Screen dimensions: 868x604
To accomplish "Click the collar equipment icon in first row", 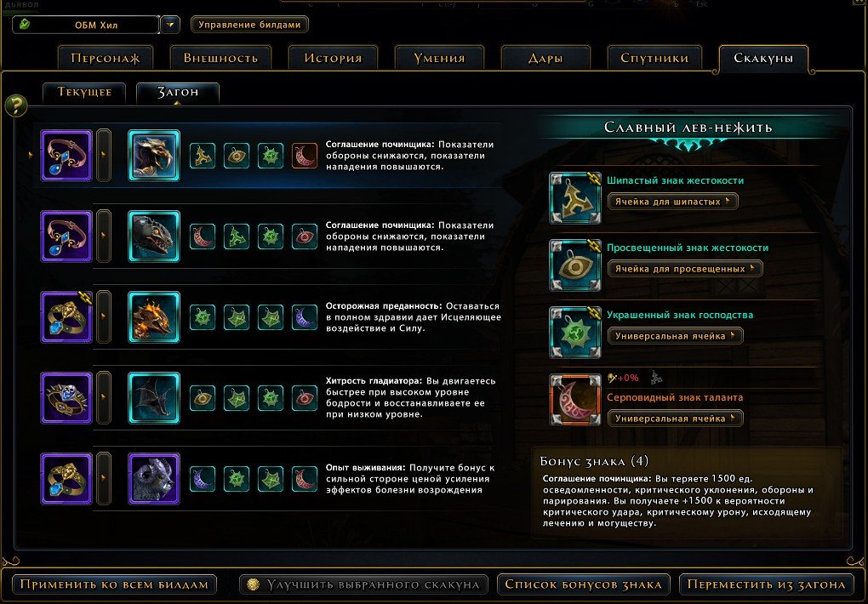I will (x=66, y=156).
